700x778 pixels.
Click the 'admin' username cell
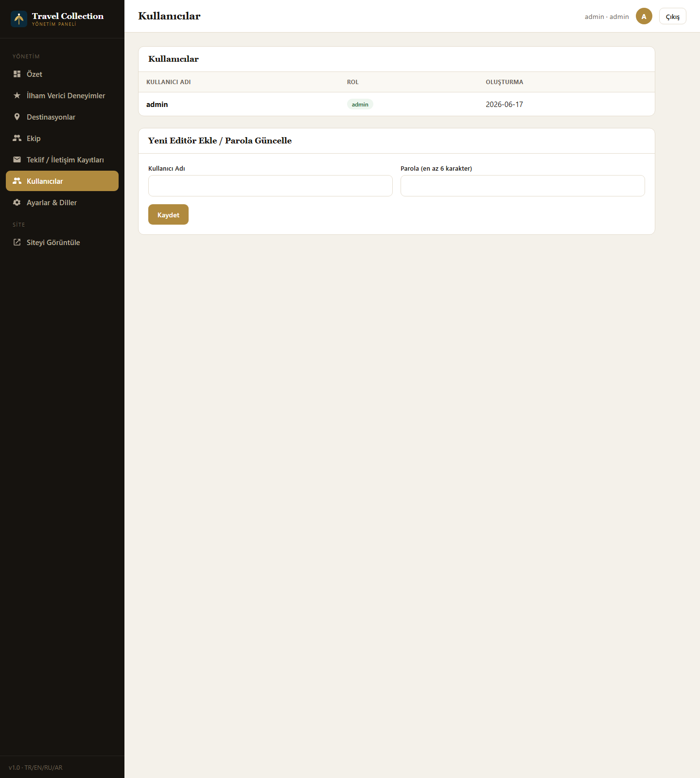click(157, 104)
